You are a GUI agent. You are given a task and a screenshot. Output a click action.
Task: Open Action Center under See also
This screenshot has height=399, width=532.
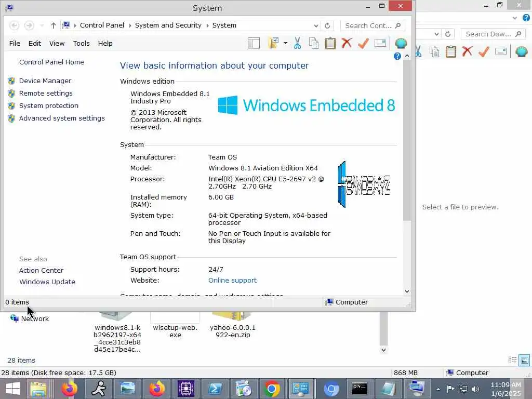pyautogui.click(x=41, y=270)
